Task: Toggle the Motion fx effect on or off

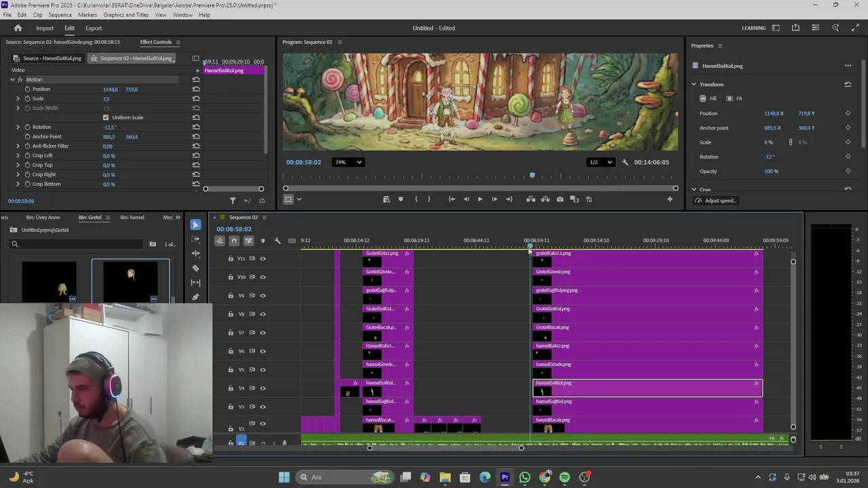Action: coord(20,80)
